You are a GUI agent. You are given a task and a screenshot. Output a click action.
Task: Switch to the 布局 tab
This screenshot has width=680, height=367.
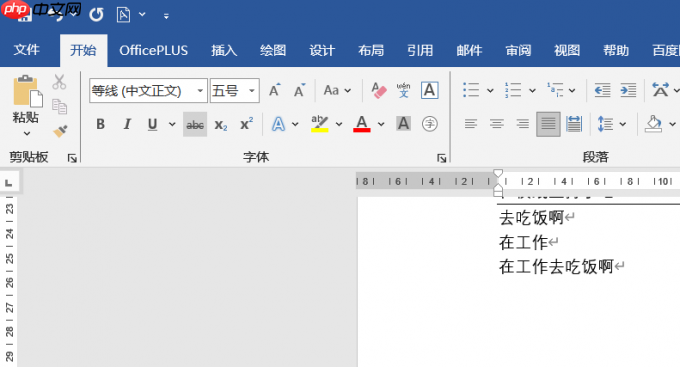[371, 50]
